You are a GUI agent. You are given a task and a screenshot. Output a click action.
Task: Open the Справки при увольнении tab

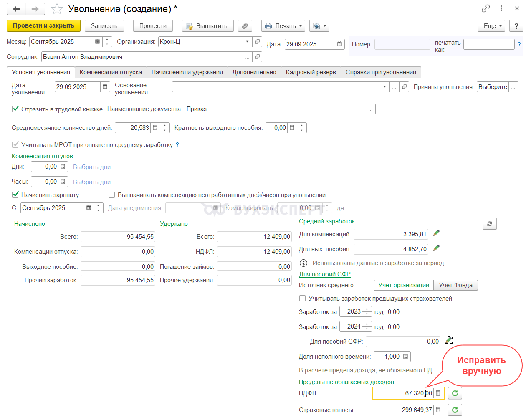pos(380,72)
